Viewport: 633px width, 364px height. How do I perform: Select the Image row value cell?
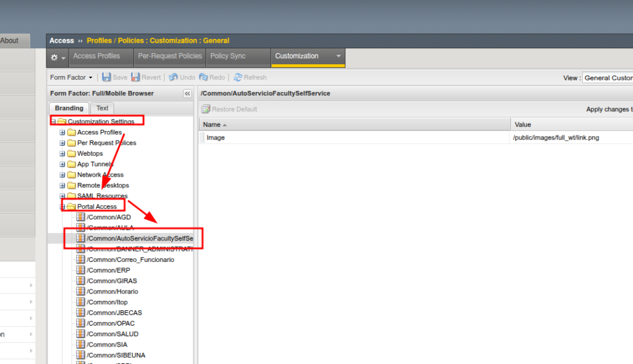click(x=555, y=138)
